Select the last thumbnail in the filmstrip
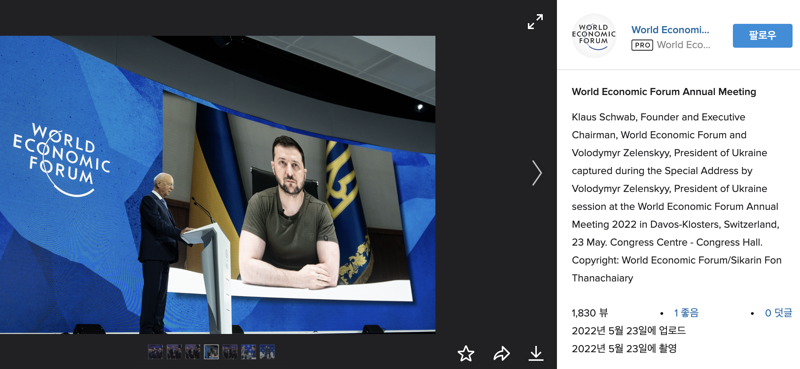Viewport: 800px width, 369px height. point(267,352)
